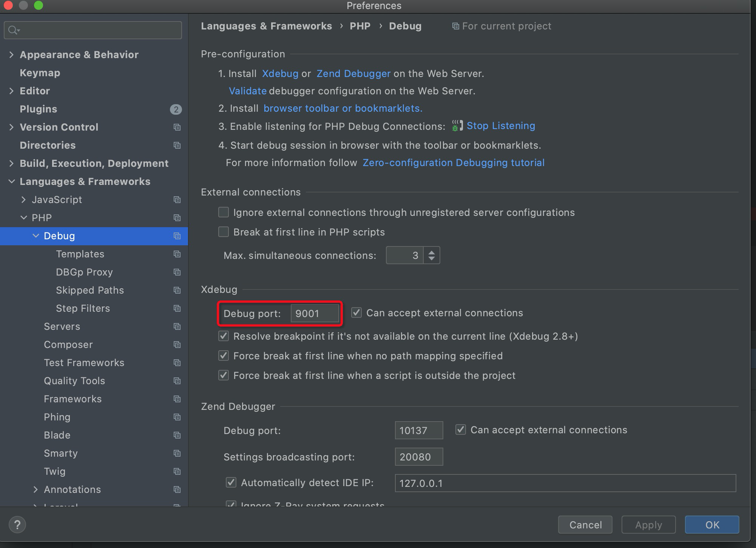
Task: Click the project-level icon beside DBGp Proxy
Action: click(x=177, y=272)
